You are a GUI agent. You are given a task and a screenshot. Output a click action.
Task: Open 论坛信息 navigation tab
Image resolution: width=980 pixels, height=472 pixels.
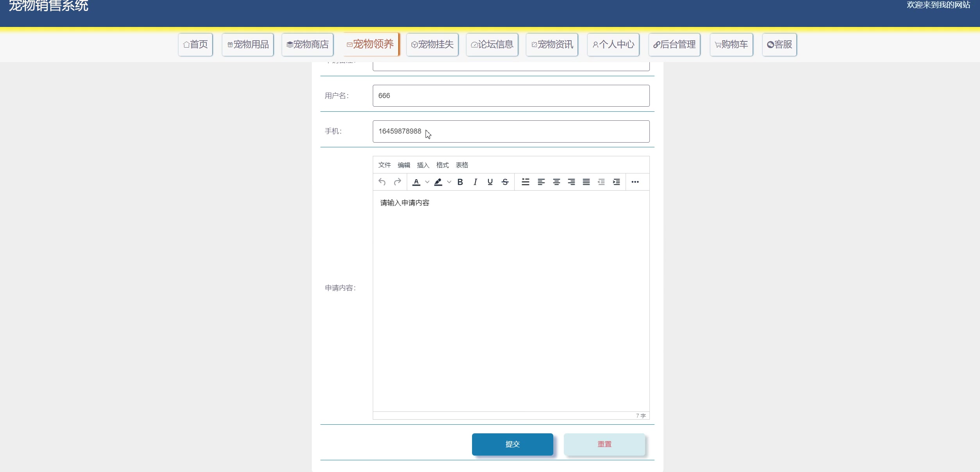pos(492,45)
